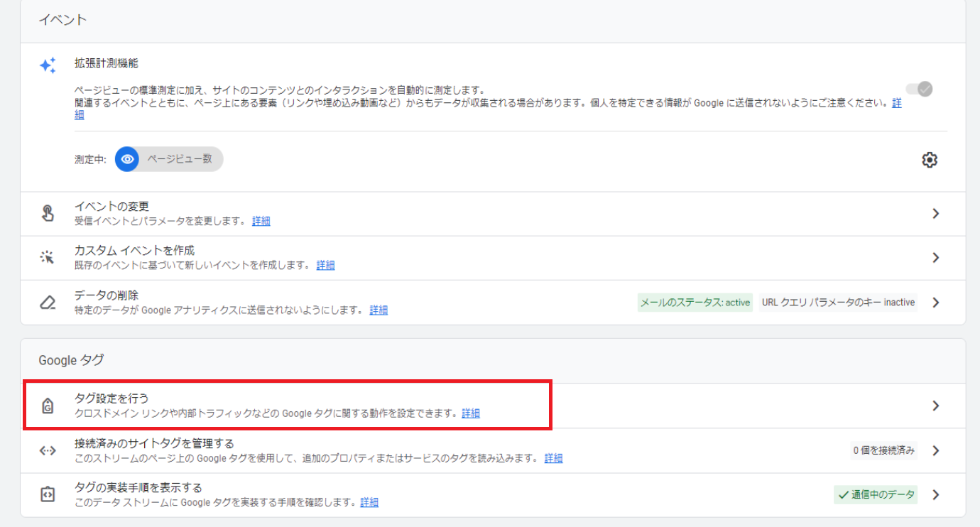The height and width of the screenshot is (527, 980).
Task: Click the blue eye ページビュー数 icon
Action: click(128, 160)
